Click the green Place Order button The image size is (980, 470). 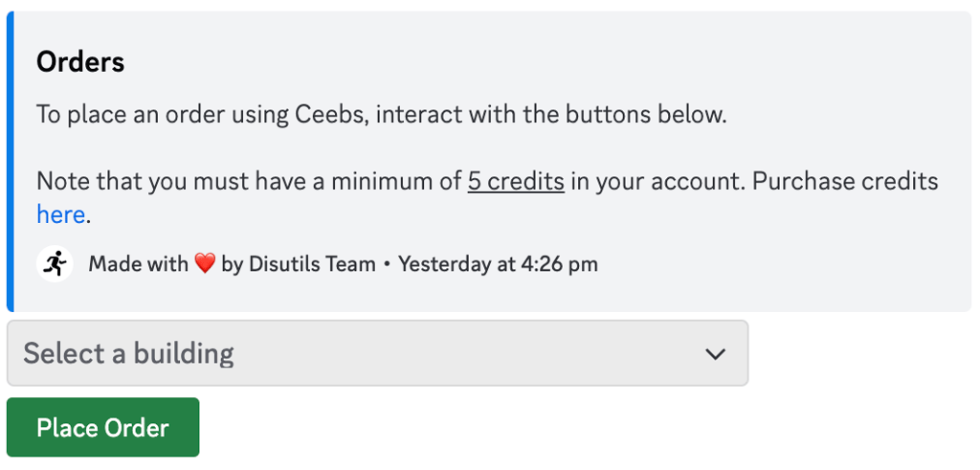pos(102,428)
